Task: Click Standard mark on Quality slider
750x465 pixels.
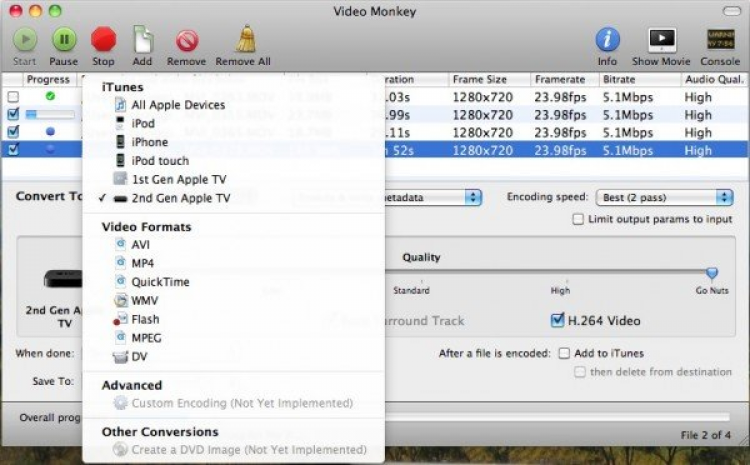Action: [x=411, y=290]
